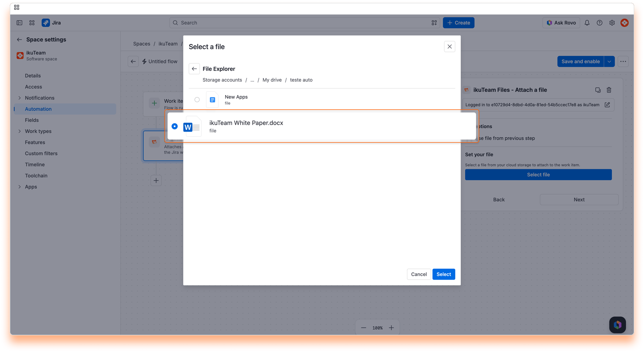
Task: Go back from Untitled flow
Action: pos(133,61)
